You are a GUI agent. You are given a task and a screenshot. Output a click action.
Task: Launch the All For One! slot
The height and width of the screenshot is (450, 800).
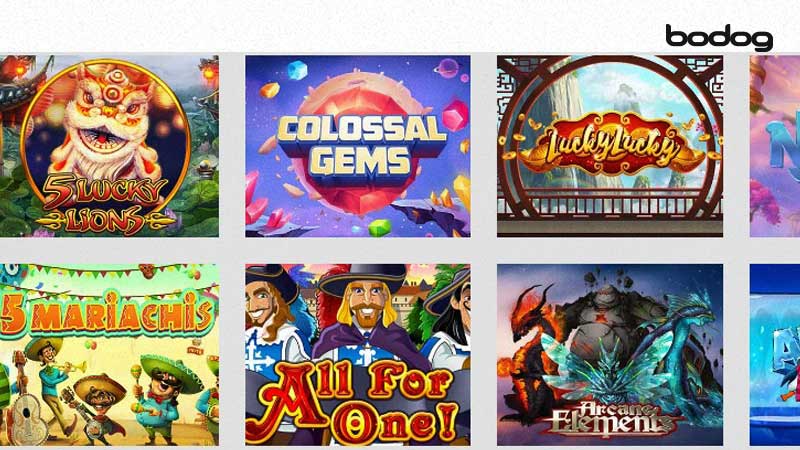(358, 355)
